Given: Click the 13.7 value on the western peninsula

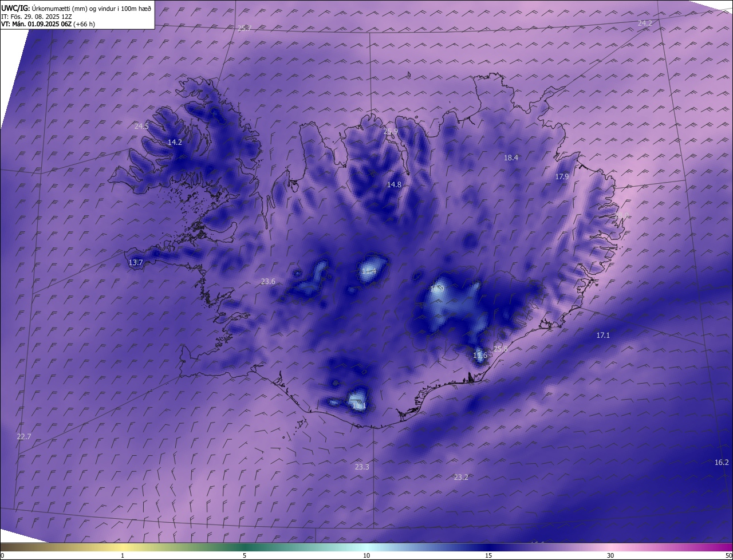Looking at the screenshot, I should [136, 262].
